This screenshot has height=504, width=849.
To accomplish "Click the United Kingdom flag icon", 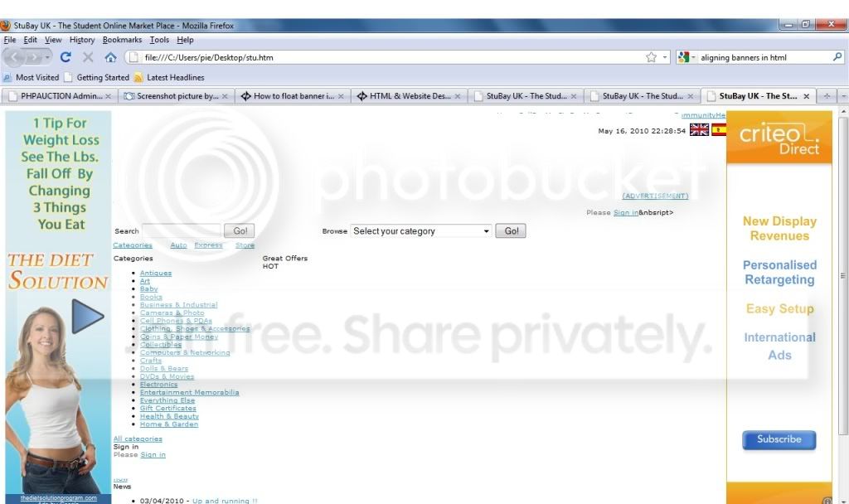I will (699, 130).
